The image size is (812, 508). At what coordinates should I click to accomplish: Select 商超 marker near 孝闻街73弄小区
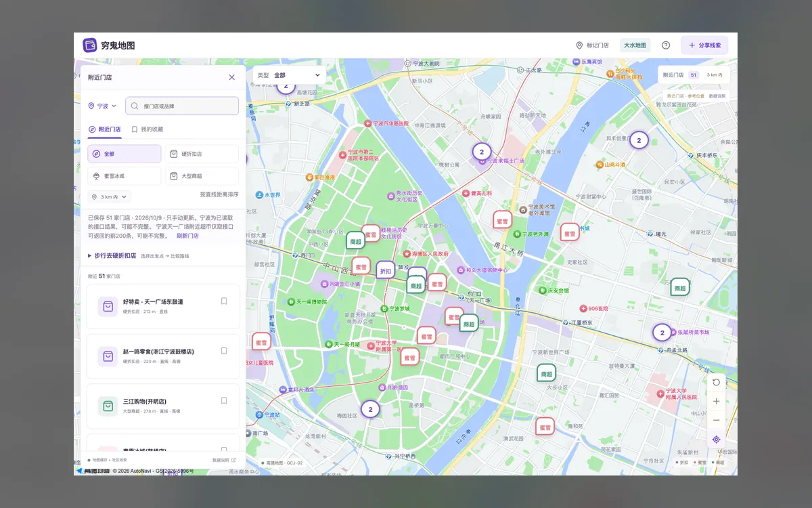[355, 241]
